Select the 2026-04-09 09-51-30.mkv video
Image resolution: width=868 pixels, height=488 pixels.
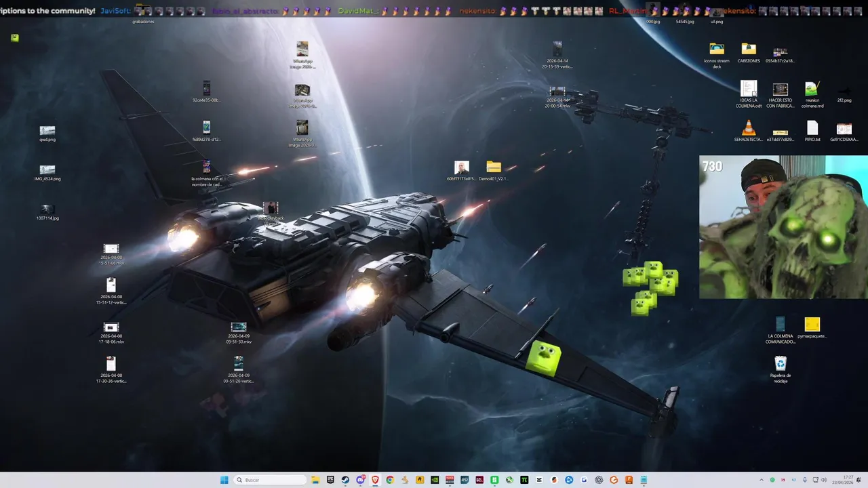pos(239,332)
